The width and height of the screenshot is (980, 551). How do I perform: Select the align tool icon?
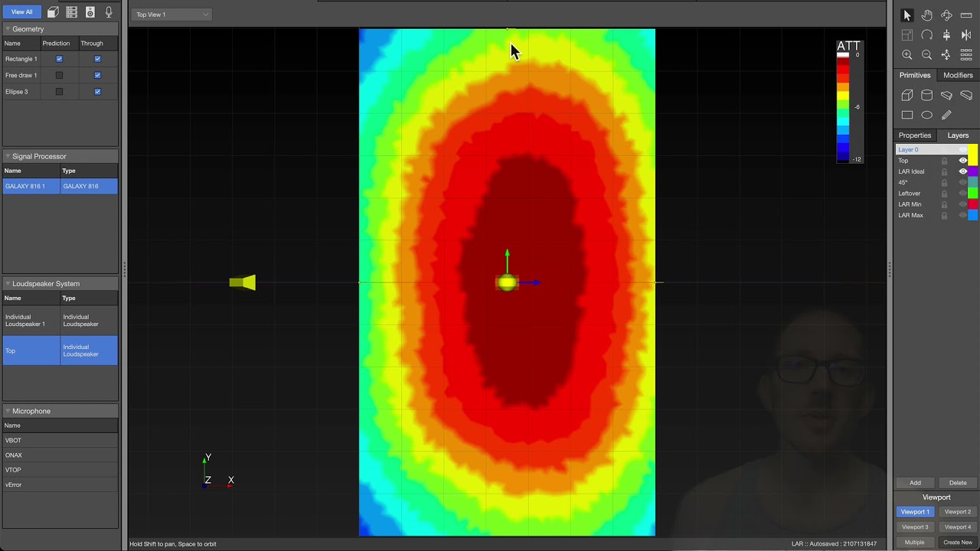click(946, 35)
